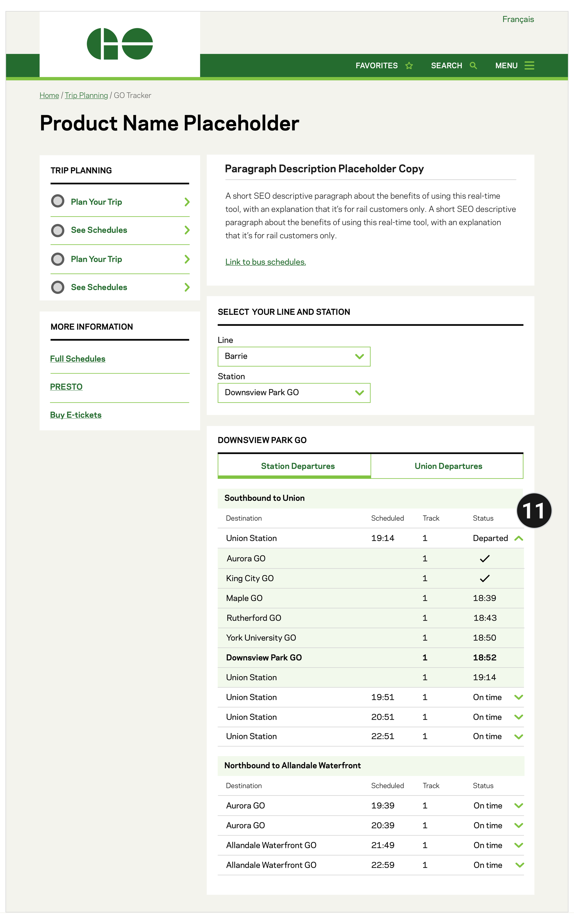This screenshot has width=574, height=924.
Task: Switch to the Station Departures tab
Action: pos(294,466)
